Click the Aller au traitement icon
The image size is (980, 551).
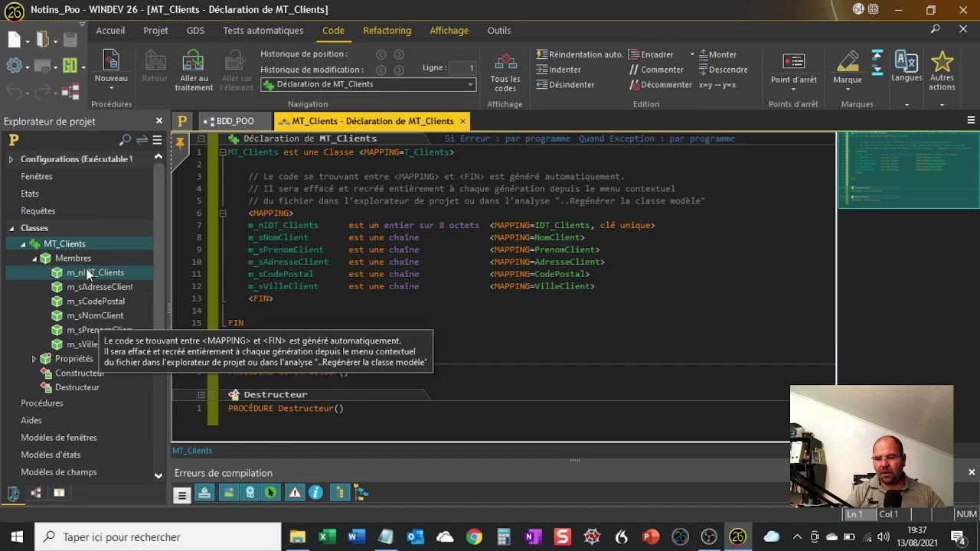[x=194, y=61]
